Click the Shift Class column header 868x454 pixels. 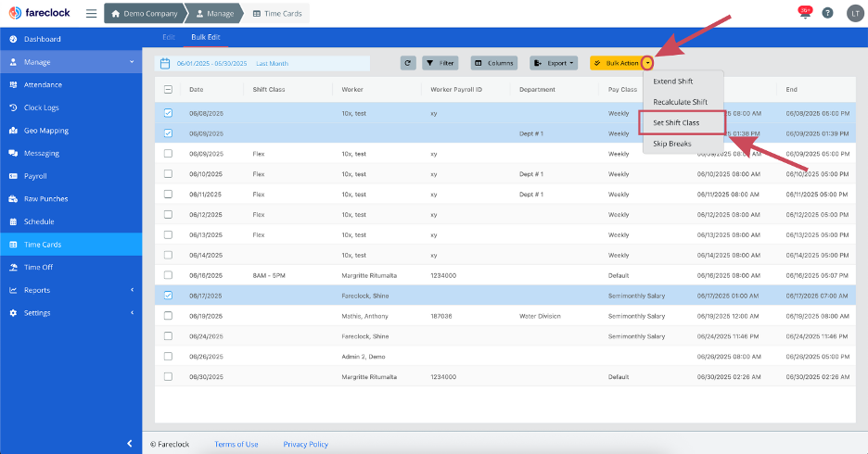click(x=269, y=90)
